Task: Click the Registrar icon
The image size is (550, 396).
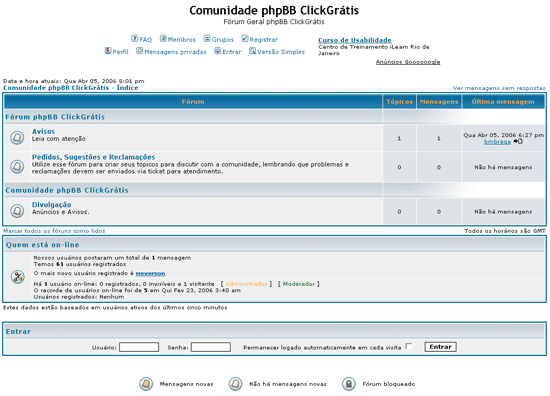Action: tap(245, 38)
